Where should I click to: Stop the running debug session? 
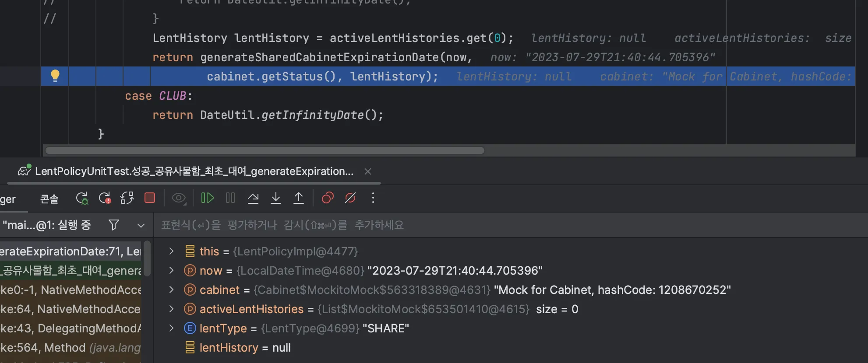(x=150, y=198)
